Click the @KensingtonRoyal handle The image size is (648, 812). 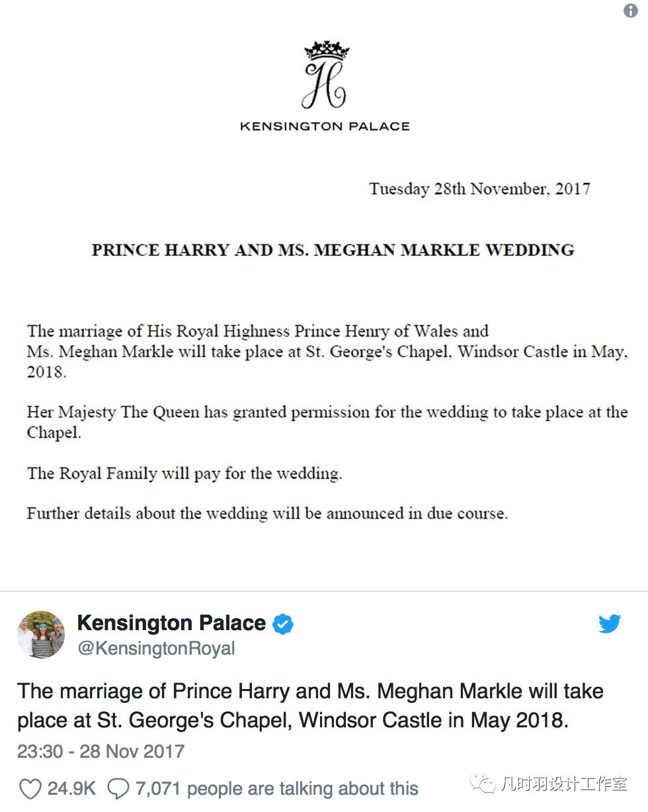click(x=156, y=649)
